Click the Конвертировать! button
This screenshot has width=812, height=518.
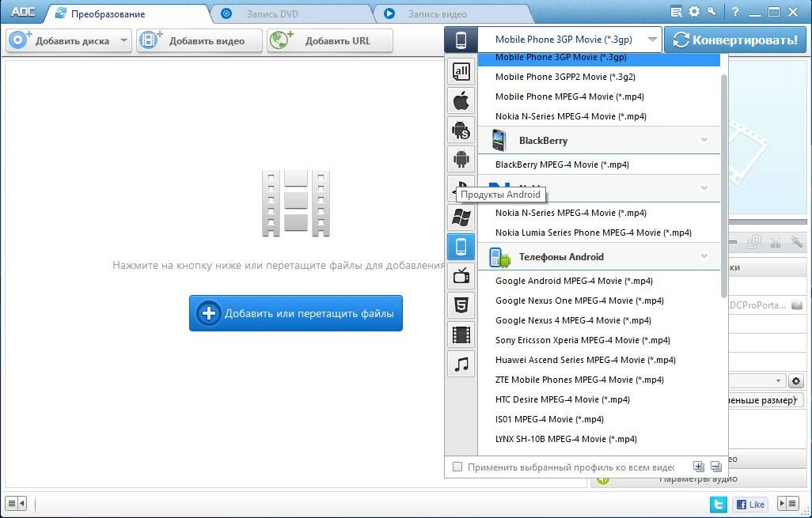click(x=735, y=40)
